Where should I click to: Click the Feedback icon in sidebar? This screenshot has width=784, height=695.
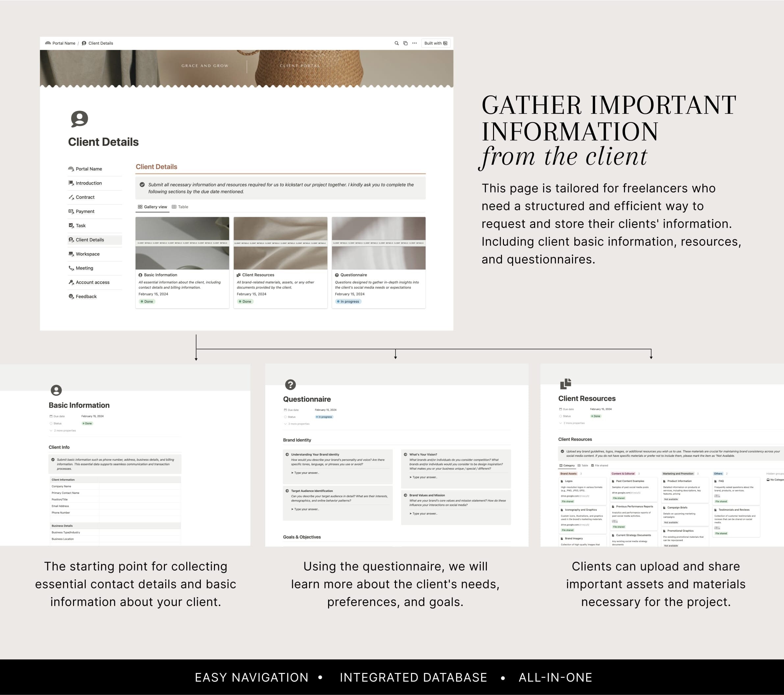[x=71, y=296]
